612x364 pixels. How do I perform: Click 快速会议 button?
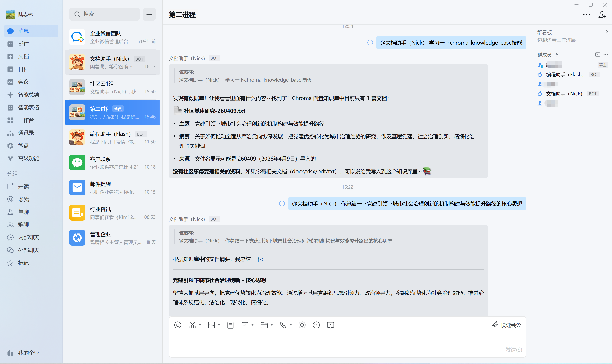pos(507,325)
